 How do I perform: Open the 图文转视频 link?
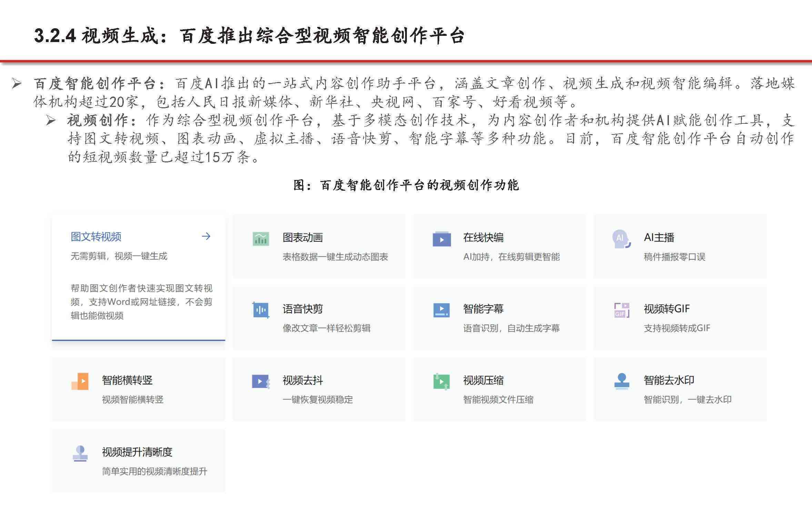click(96, 237)
